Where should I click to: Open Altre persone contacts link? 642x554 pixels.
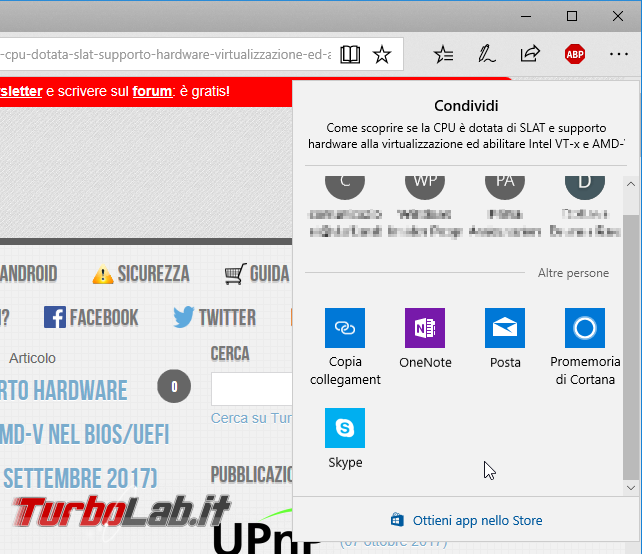[x=573, y=273]
